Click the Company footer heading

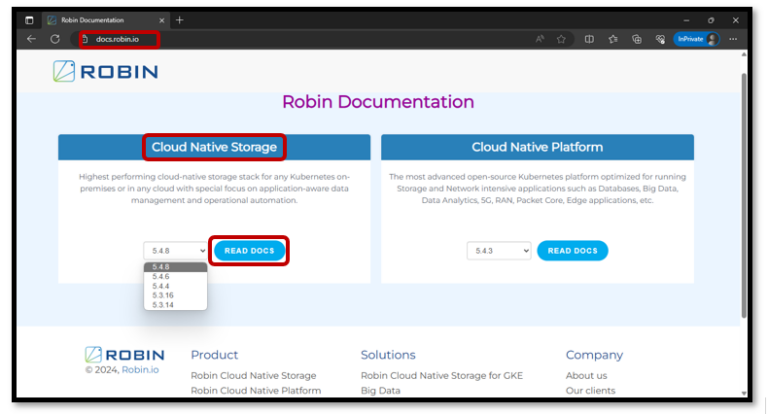pyautogui.click(x=594, y=355)
